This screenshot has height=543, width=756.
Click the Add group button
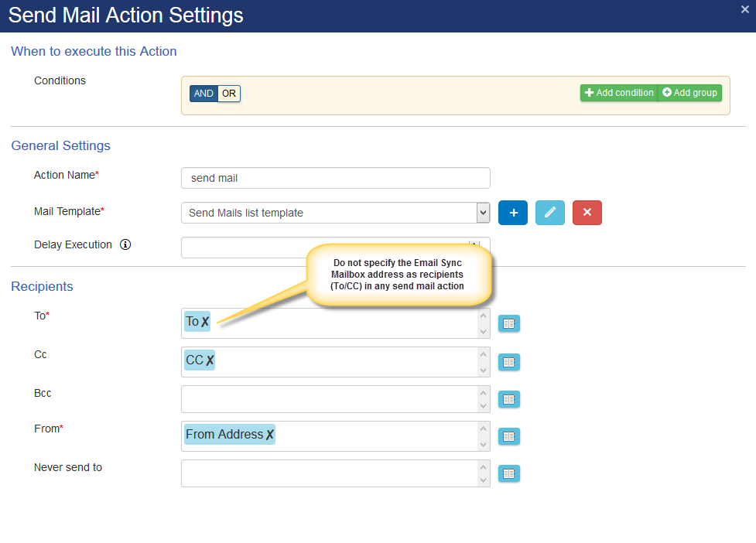tap(689, 93)
